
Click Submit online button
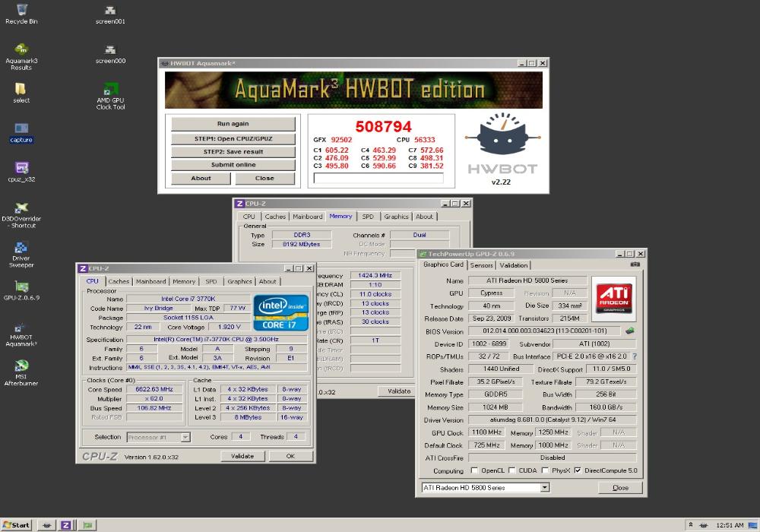(233, 165)
